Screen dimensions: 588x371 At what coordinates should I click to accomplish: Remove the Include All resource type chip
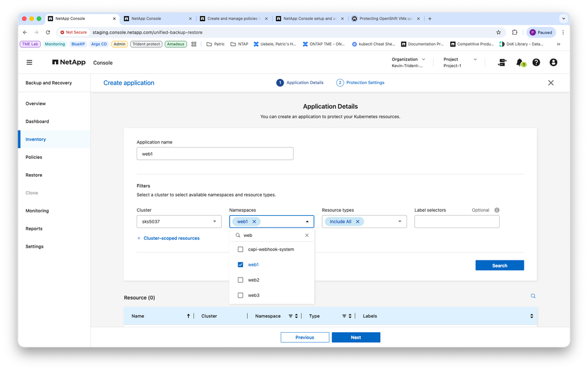[358, 222]
